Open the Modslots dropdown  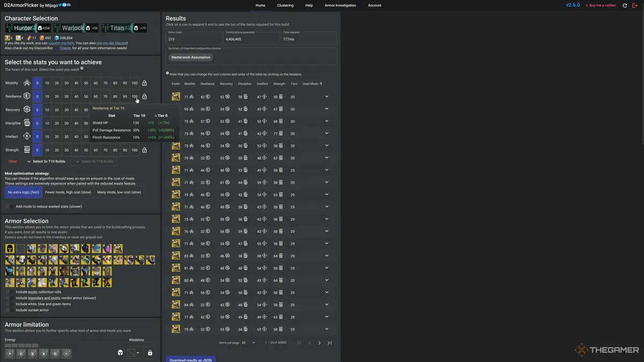click(x=134, y=353)
